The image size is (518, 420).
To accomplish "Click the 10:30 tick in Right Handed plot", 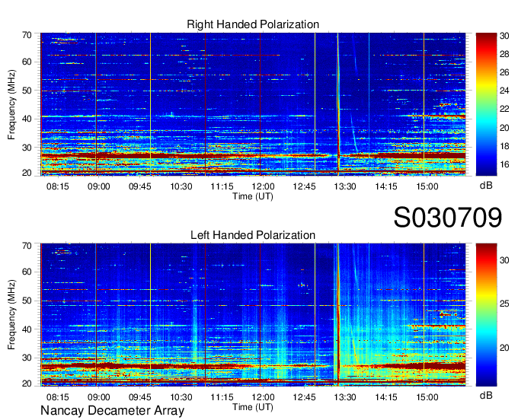I will (x=181, y=186).
